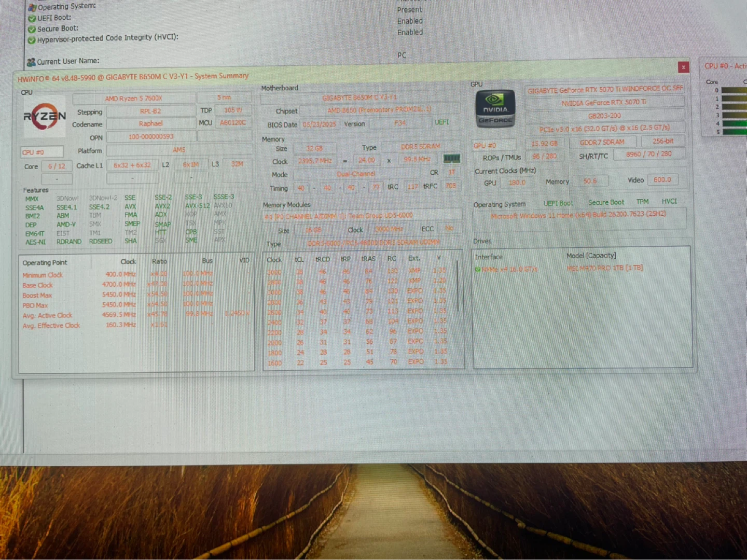747x560 pixels.
Task: Click the Dual-Channel memory mode value
Action: (356, 174)
